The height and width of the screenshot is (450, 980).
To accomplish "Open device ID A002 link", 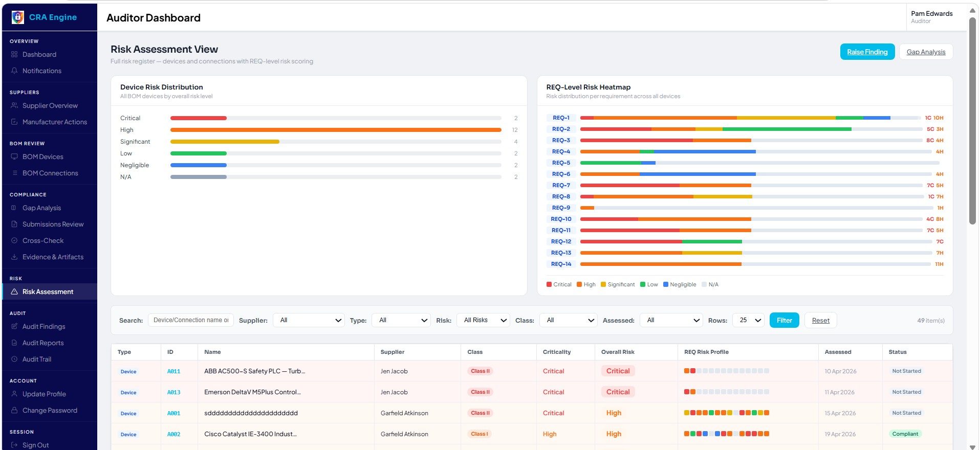I will click(173, 434).
